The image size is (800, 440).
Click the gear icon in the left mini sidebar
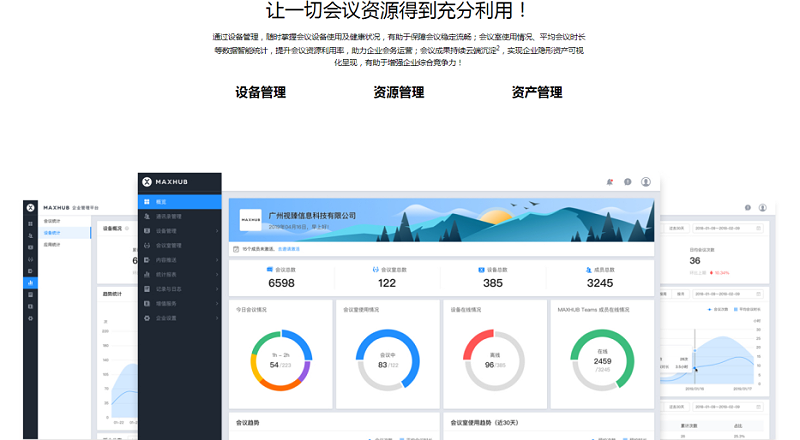click(30, 318)
